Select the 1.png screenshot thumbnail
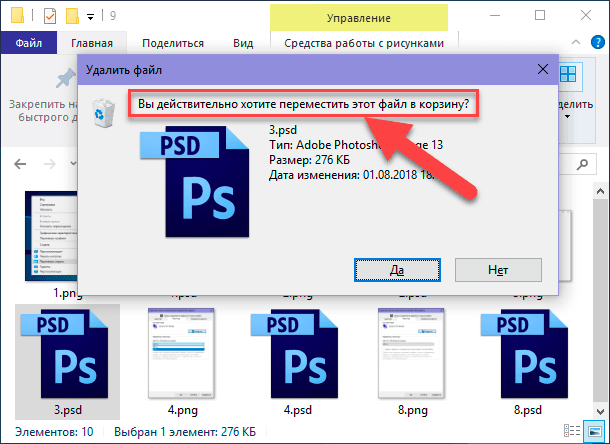The height and width of the screenshot is (444, 610). [x=51, y=236]
